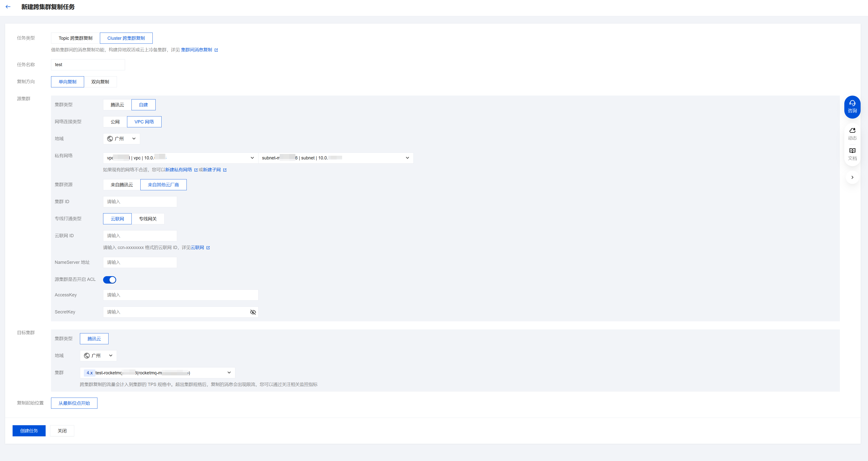The width and height of the screenshot is (868, 461).
Task: Toggle SecretKey visibility eye icon
Action: tap(253, 312)
